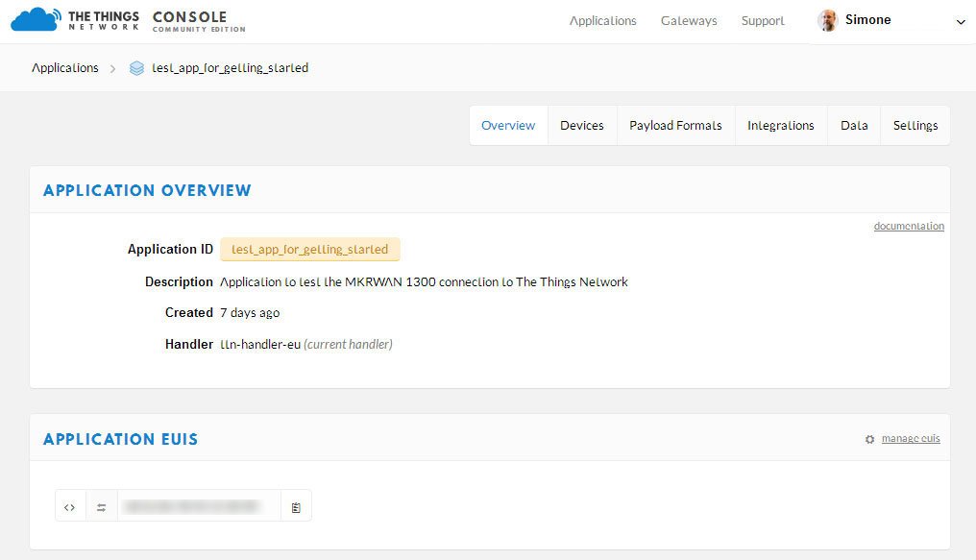Open the Payload Formats tab
Screen dimensions: 976x560
coord(675,125)
